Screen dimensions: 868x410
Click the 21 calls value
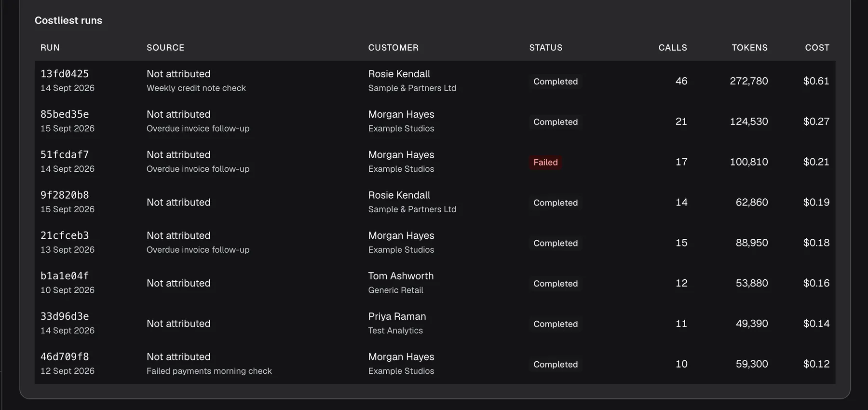[x=681, y=122]
